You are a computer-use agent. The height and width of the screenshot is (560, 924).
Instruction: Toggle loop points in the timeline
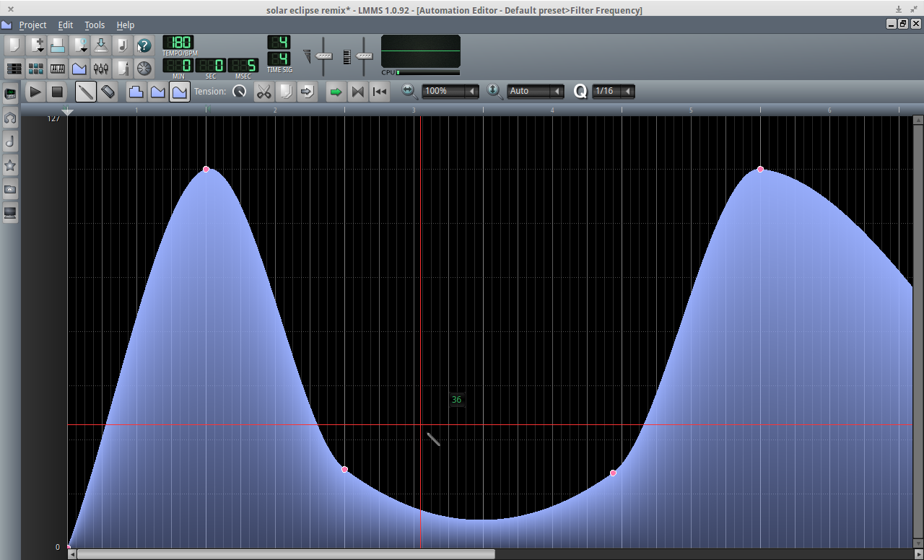coord(357,92)
